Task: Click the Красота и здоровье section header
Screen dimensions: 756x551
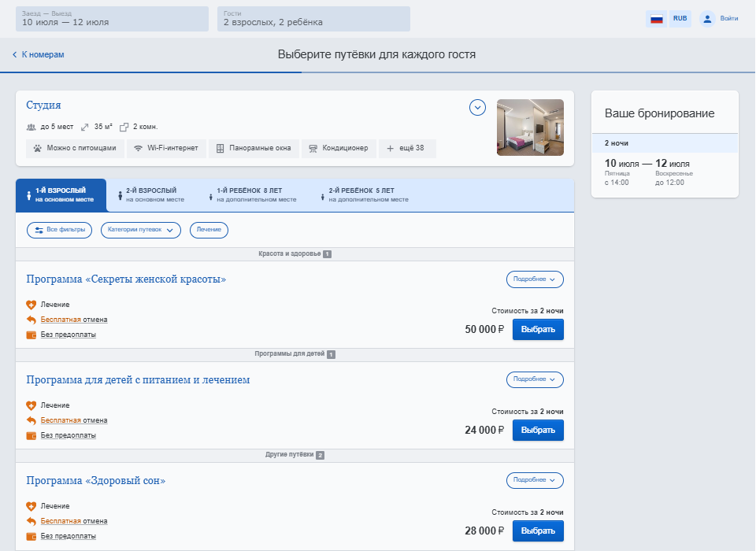Action: (x=295, y=254)
